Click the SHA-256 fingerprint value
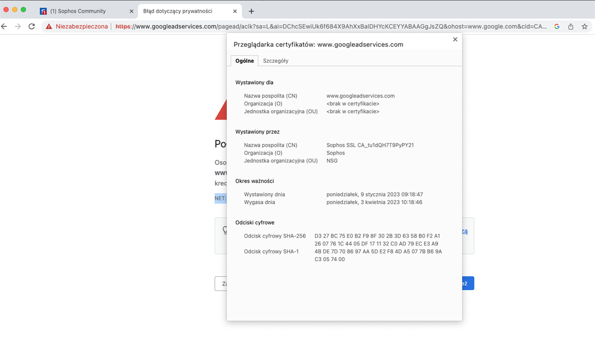 click(377, 240)
